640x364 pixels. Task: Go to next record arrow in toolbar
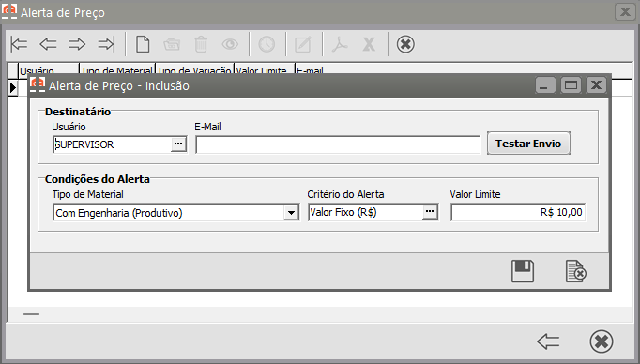click(77, 44)
